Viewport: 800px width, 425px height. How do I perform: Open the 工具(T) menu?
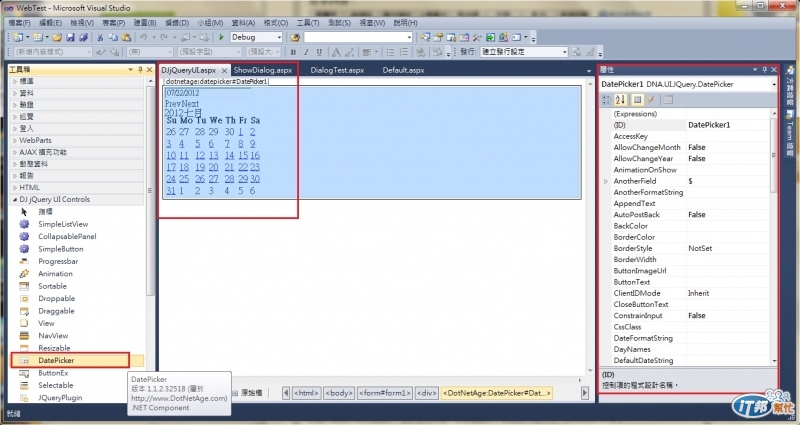tap(308, 23)
